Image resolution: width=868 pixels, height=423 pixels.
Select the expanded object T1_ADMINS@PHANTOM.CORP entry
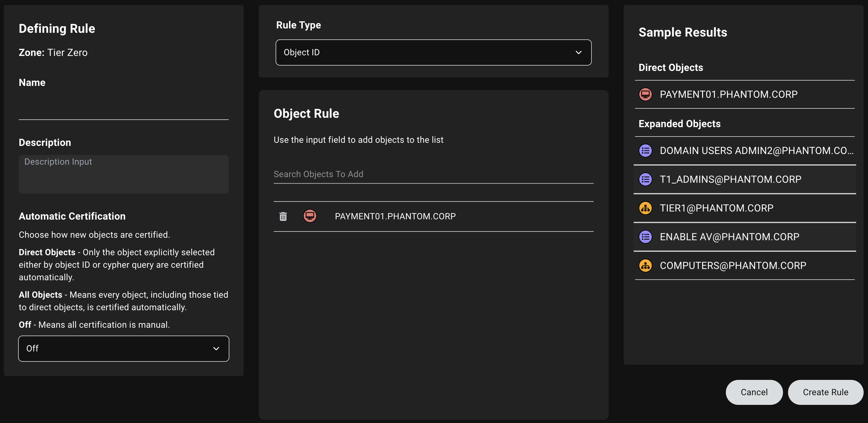click(x=730, y=179)
